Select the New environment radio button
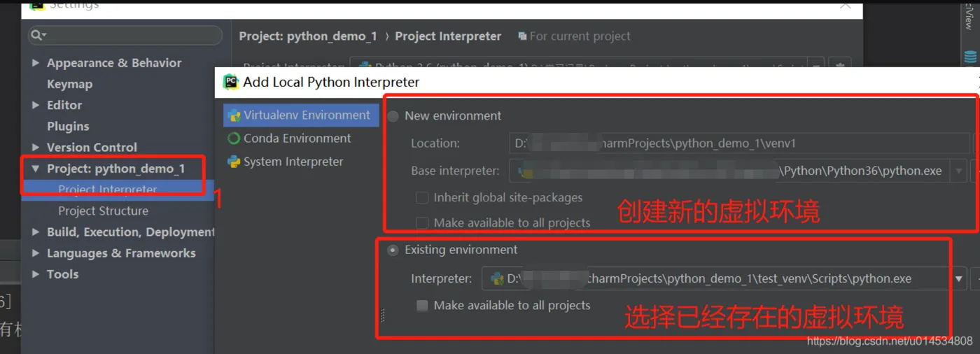 [393, 116]
